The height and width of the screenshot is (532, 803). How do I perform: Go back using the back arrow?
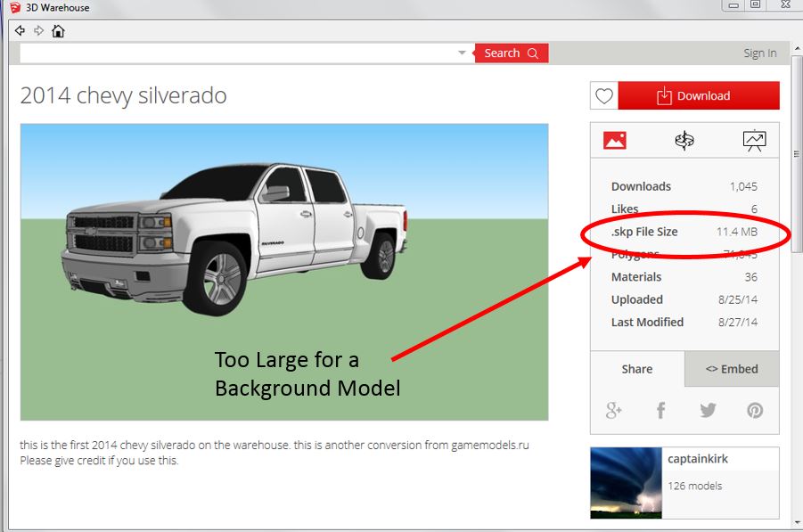click(20, 30)
